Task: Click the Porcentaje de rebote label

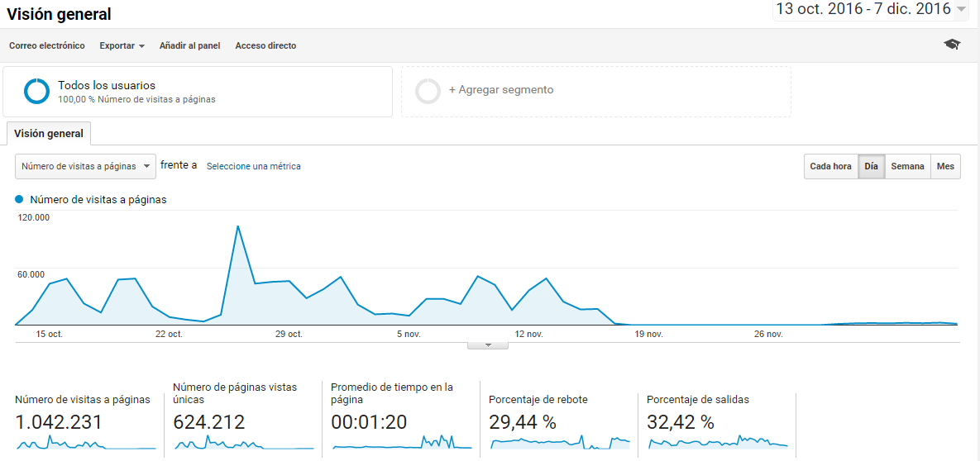Action: [538, 400]
